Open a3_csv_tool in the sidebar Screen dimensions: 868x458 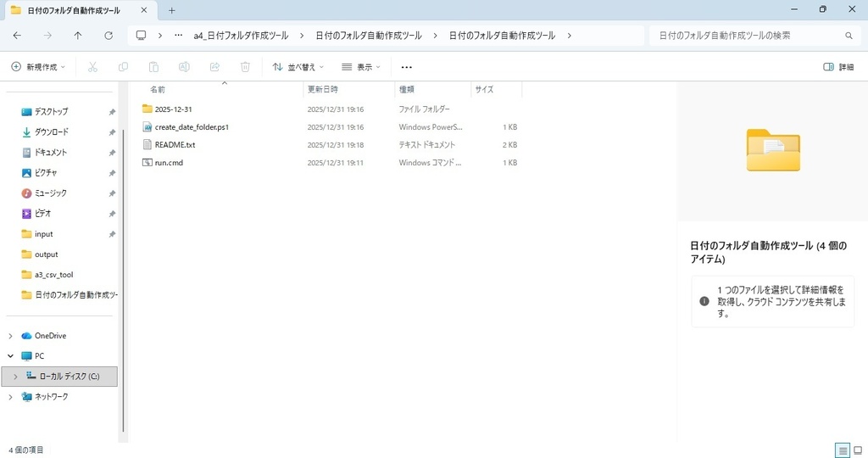(x=53, y=275)
